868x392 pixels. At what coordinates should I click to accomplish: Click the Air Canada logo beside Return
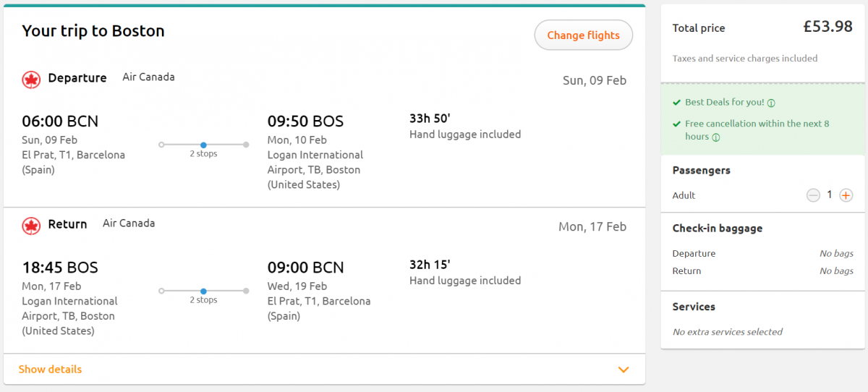tap(31, 226)
